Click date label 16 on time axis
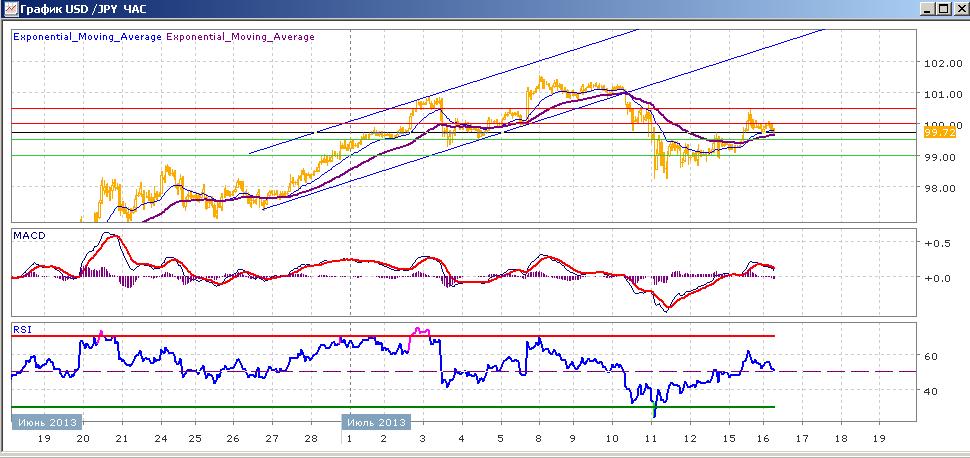This screenshot has width=970, height=458. pos(765,438)
